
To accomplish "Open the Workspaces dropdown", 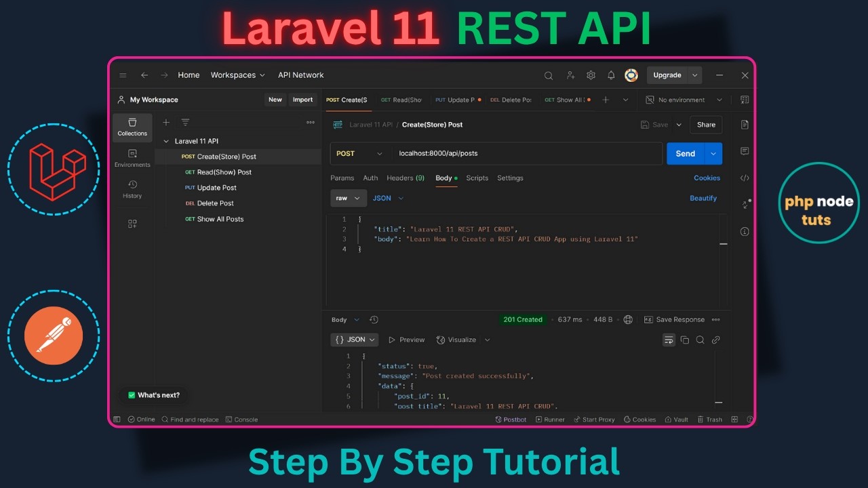I will point(237,75).
